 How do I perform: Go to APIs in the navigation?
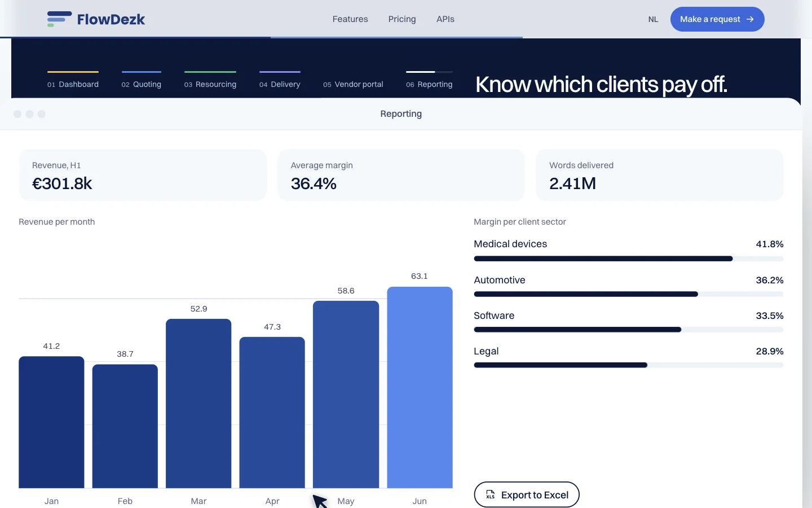pyautogui.click(x=445, y=19)
